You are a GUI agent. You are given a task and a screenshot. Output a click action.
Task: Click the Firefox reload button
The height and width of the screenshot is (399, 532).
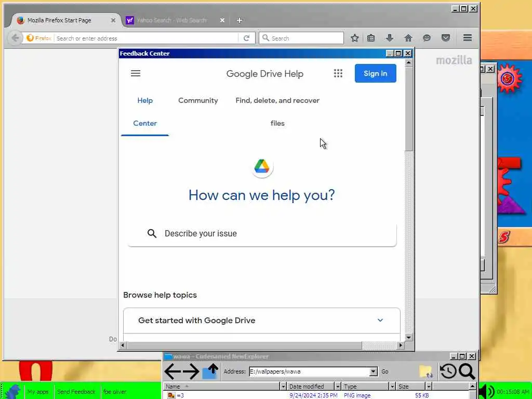click(x=247, y=38)
